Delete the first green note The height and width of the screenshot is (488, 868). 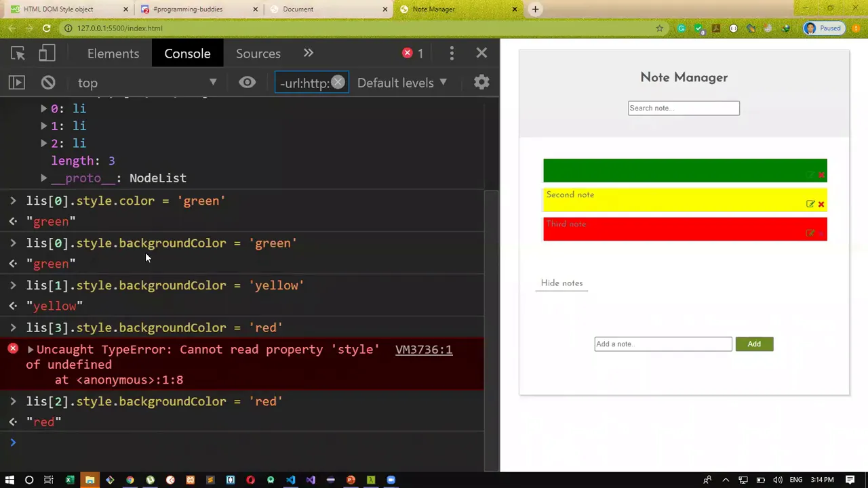(x=821, y=175)
